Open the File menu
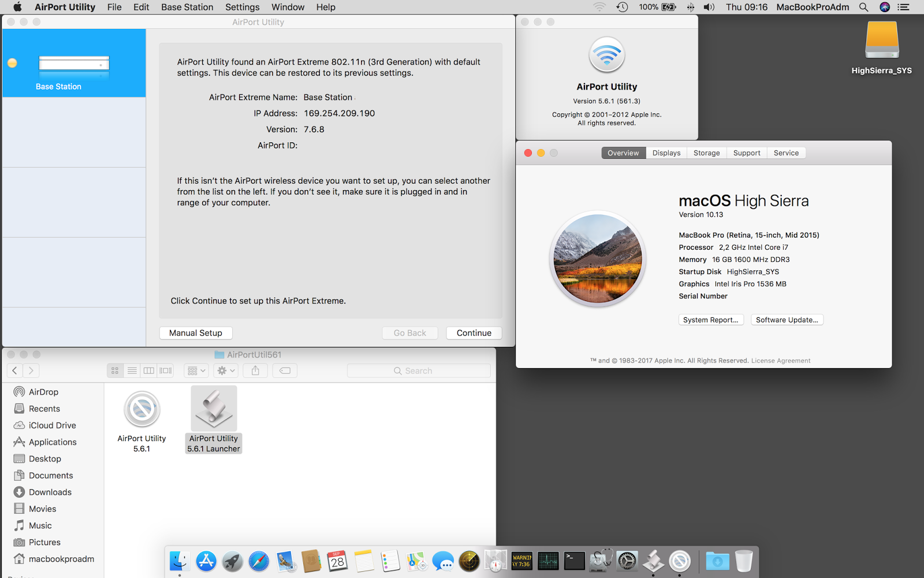The height and width of the screenshot is (578, 924). pyautogui.click(x=114, y=7)
